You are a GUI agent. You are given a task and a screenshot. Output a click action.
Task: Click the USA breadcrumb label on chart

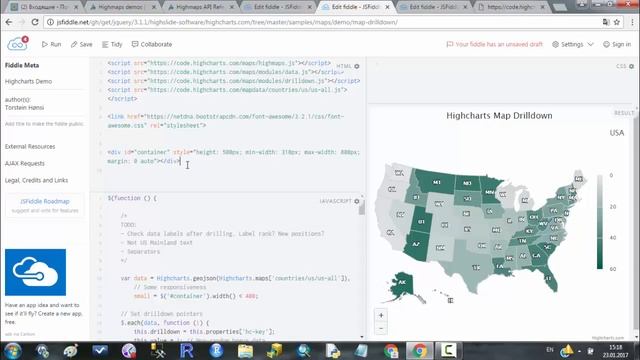click(617, 133)
